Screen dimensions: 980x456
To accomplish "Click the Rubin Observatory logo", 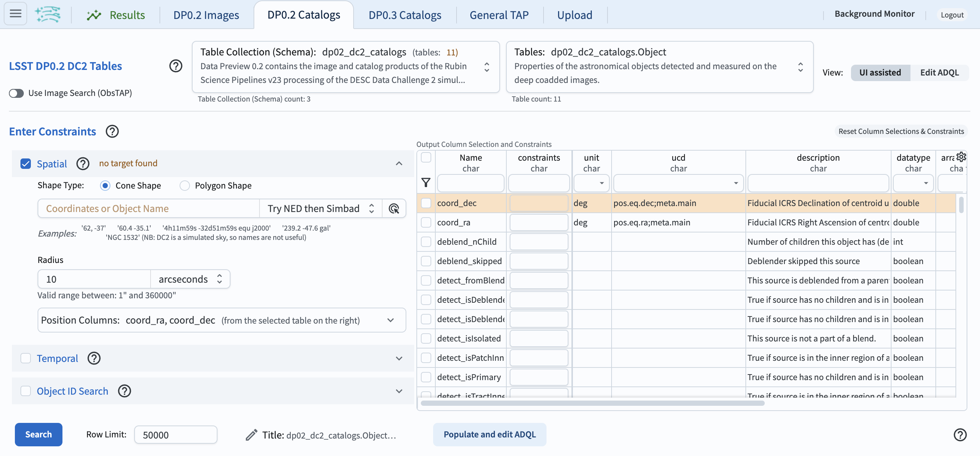I will tap(48, 15).
